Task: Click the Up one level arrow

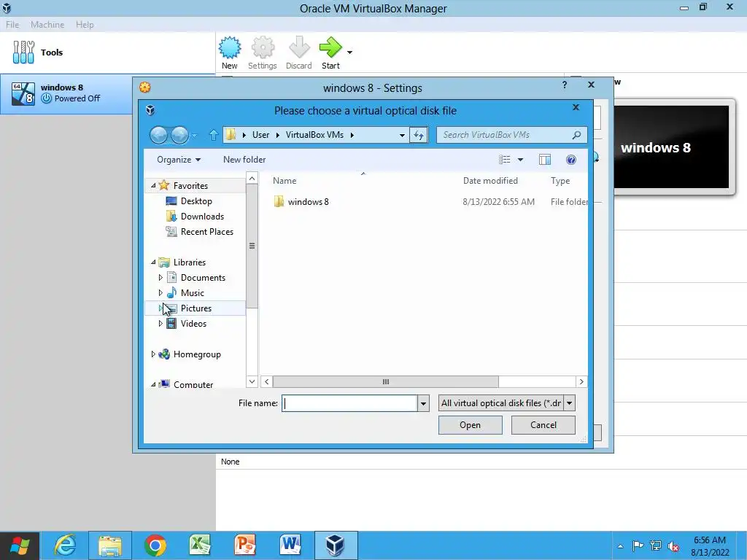Action: point(214,135)
